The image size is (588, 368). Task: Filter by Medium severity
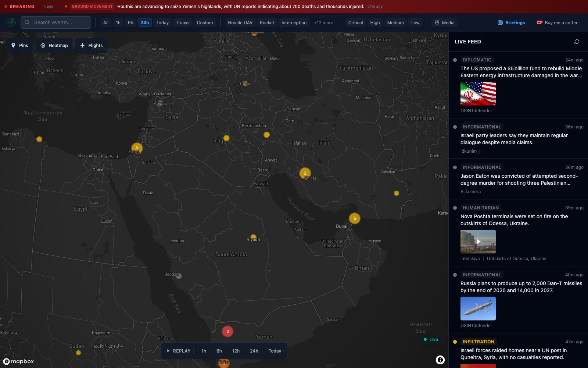coord(395,22)
